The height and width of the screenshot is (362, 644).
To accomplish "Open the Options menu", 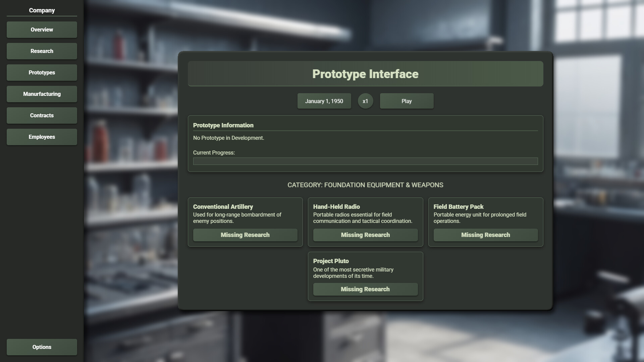I will pyautogui.click(x=42, y=347).
